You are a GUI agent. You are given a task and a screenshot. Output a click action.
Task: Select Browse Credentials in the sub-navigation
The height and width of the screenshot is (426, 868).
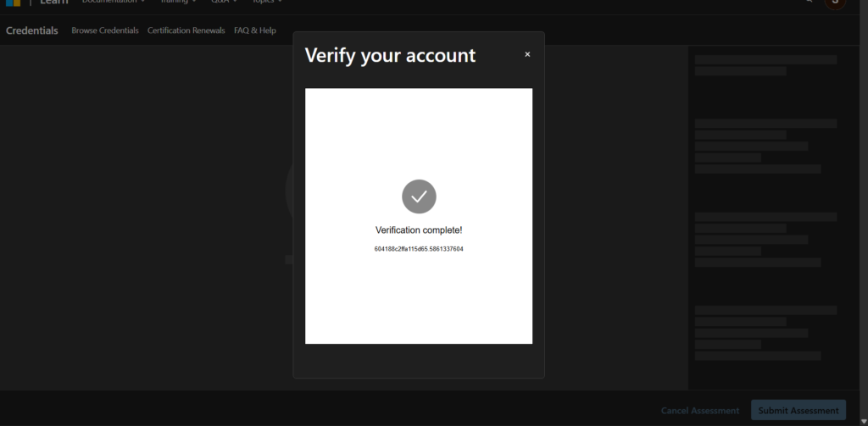(105, 30)
